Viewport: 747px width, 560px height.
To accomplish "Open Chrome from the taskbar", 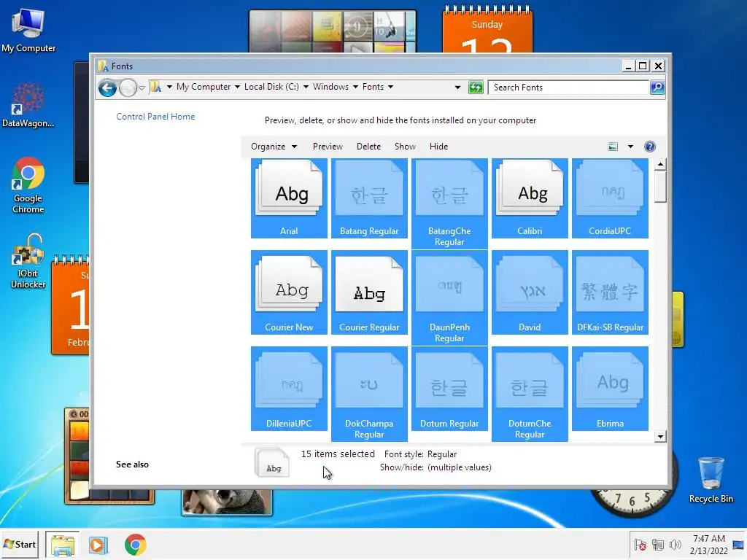I will 135,545.
